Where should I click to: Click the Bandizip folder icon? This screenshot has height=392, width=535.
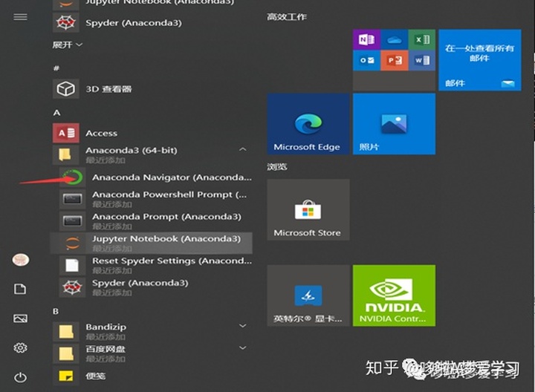tap(66, 331)
